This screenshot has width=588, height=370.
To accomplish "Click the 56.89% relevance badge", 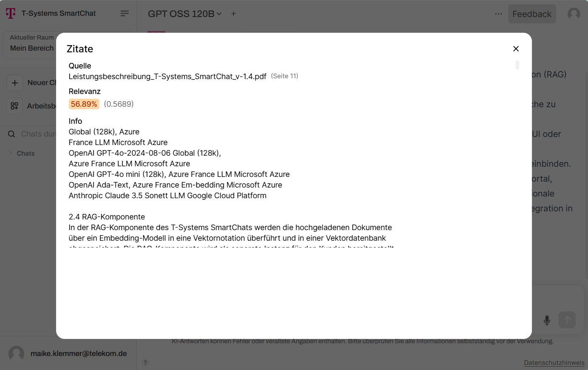I will (84, 104).
